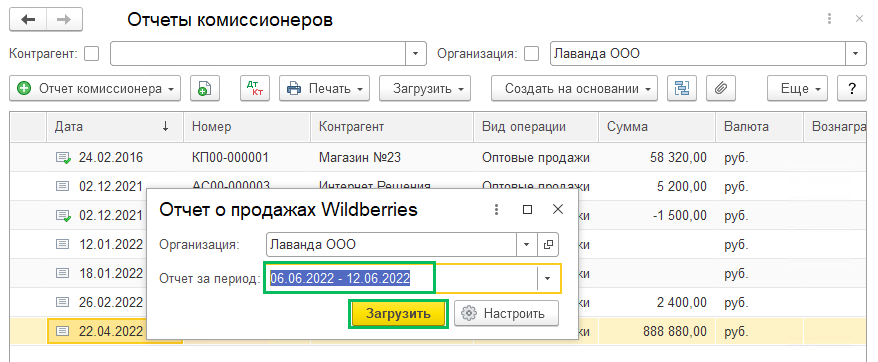Image resolution: width=878 pixels, height=362 pixels.
Task: Select date cell 24.02.2016
Action: pyautogui.click(x=115, y=158)
